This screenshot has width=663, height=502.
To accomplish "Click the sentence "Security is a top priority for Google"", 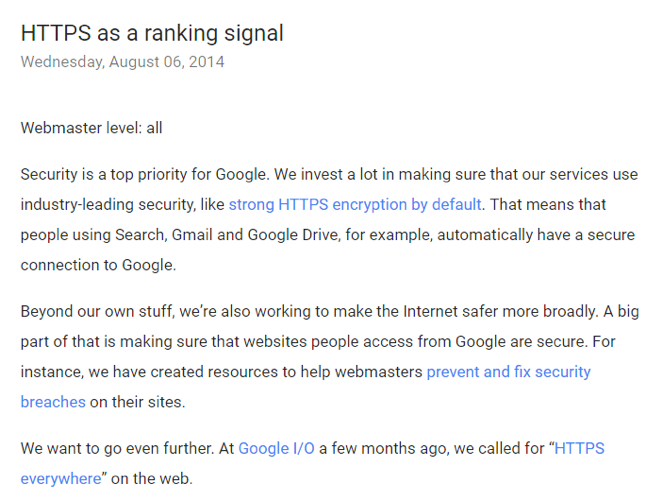I will (143, 175).
